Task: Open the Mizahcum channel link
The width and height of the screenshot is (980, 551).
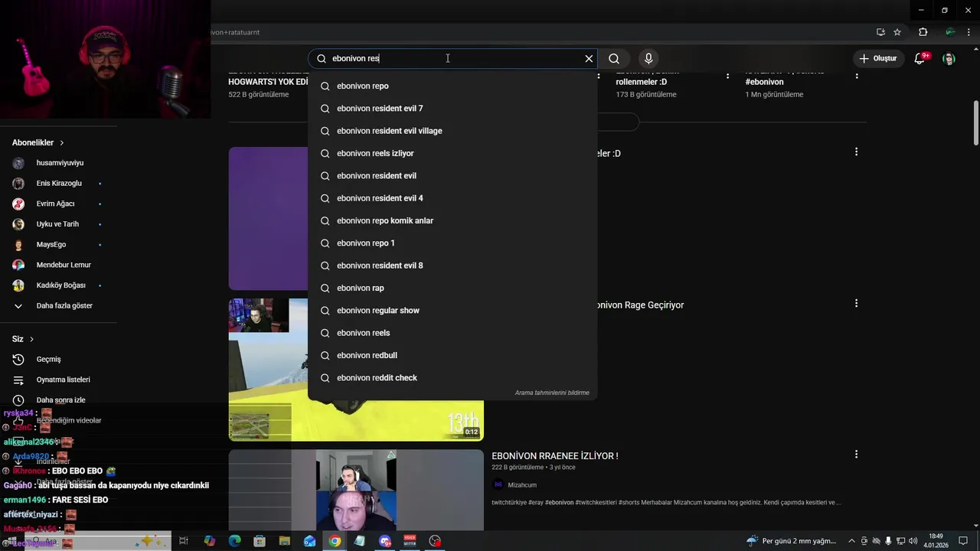Action: [x=522, y=485]
